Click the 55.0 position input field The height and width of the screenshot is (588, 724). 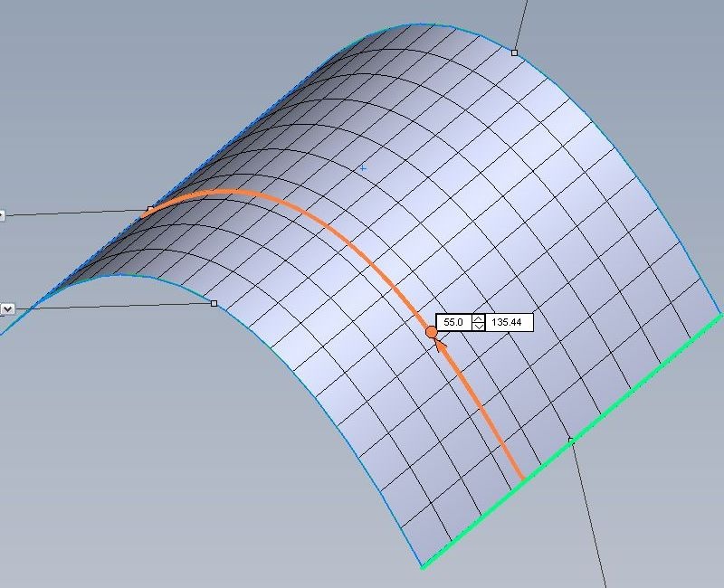(x=455, y=322)
